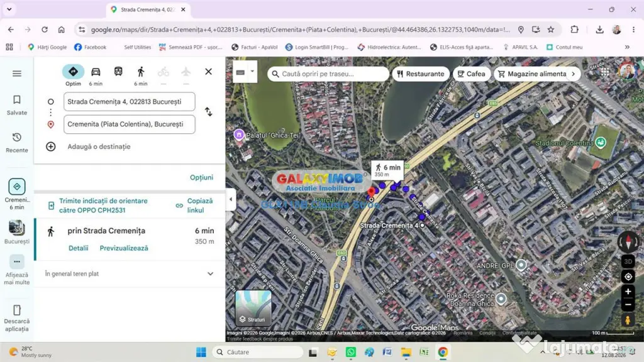Open Salvate saved places

17,105
